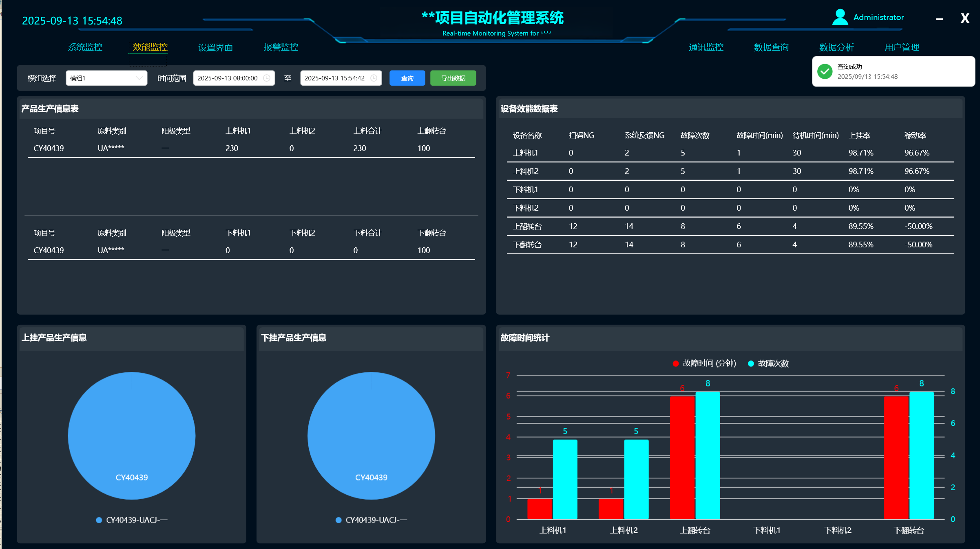Click the Administrator user avatar icon
Screen dimensions: 980x549
840,18
